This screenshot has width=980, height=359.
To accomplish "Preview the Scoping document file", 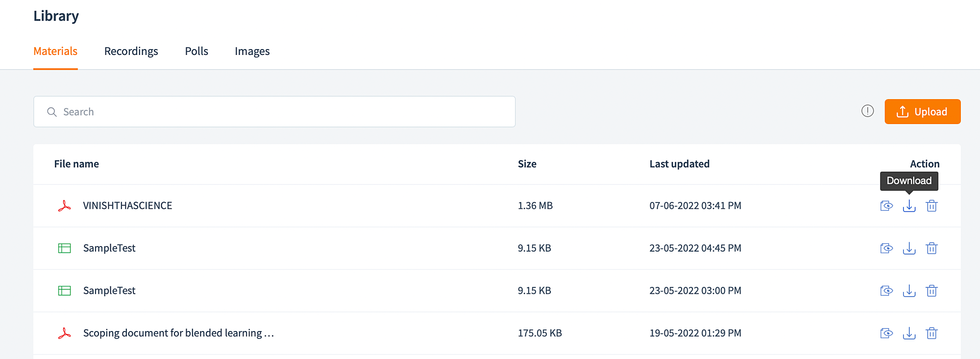I will click(886, 333).
